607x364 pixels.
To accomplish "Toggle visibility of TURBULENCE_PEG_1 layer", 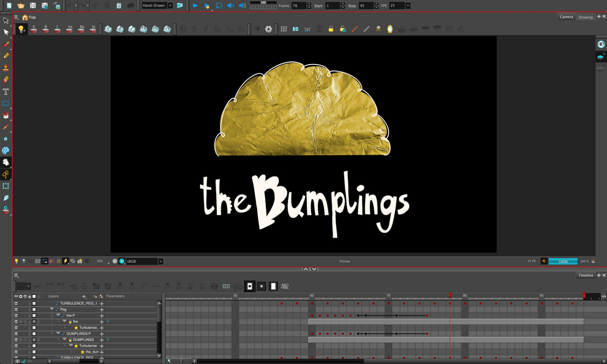I will click(16, 303).
